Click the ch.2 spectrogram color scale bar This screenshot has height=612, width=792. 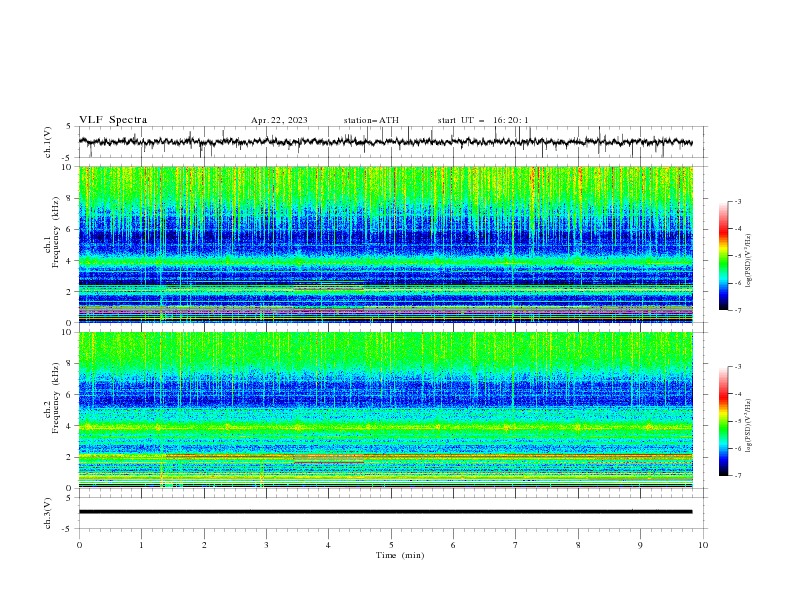click(x=723, y=421)
